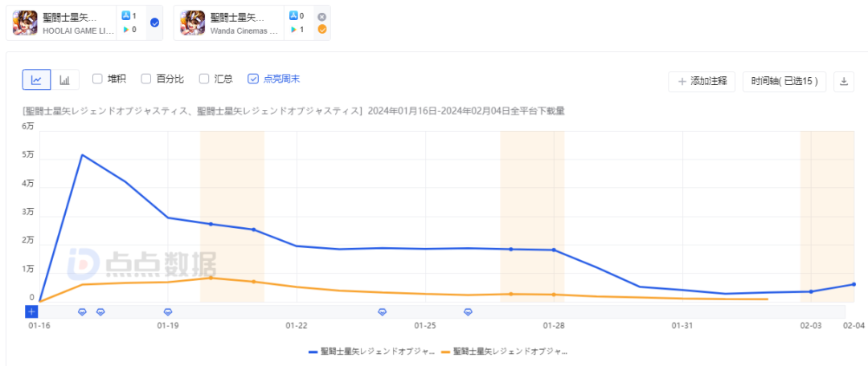
Task: Open the HOOLAI GAME app thumbnail
Action: click(25, 22)
